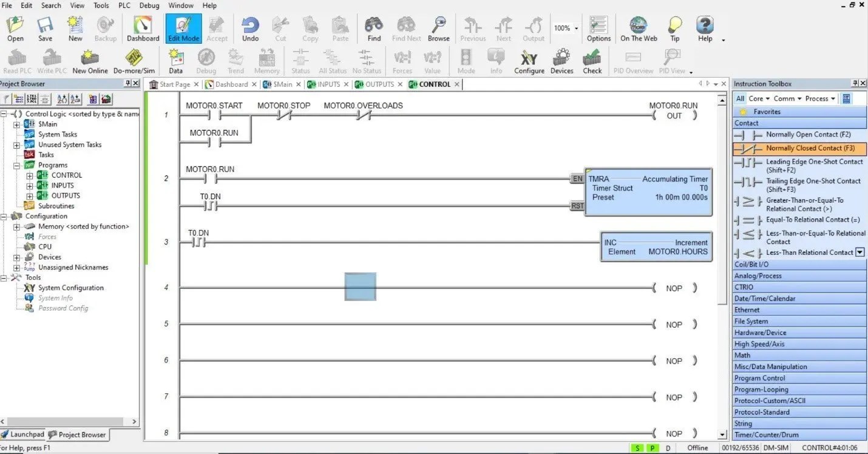Image resolution: width=868 pixels, height=454 pixels.
Task: Switch to the OUTPUTS tab
Action: click(x=378, y=84)
